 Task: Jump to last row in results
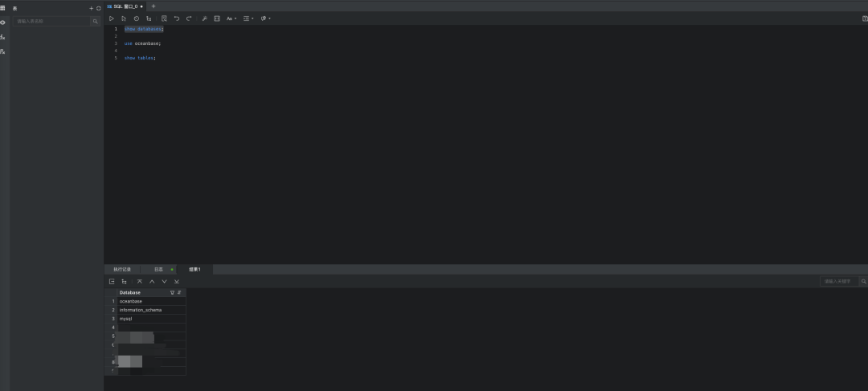coord(177,282)
